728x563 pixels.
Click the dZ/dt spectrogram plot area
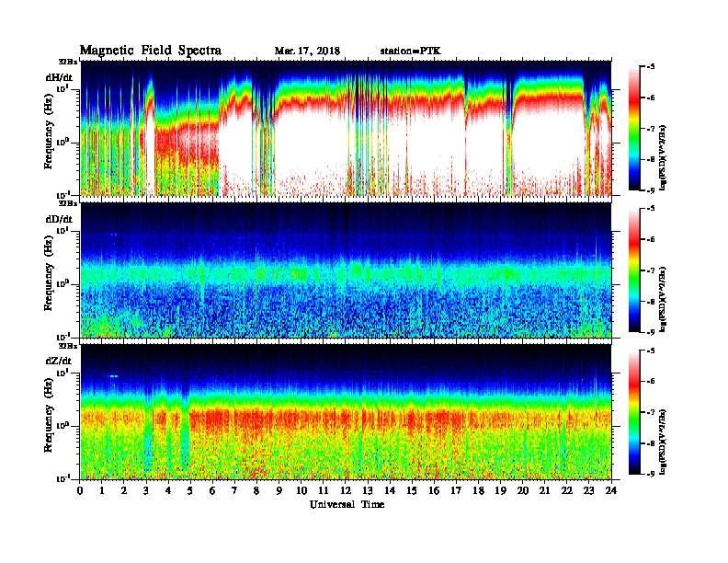[346, 412]
